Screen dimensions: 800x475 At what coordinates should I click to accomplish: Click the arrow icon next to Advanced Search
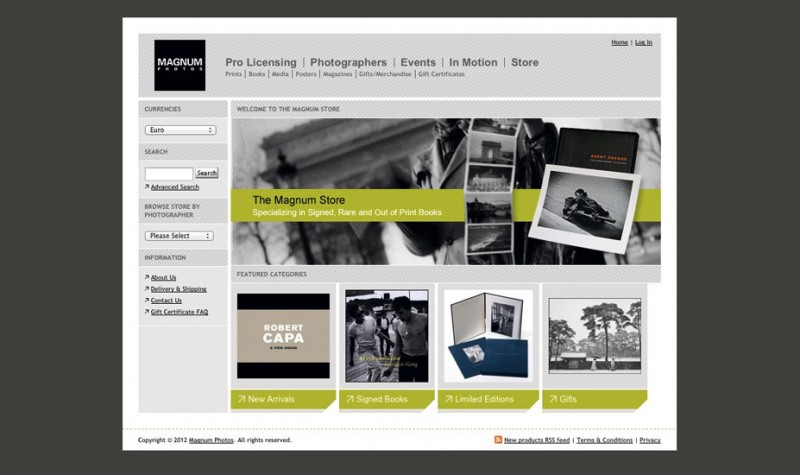tap(147, 187)
